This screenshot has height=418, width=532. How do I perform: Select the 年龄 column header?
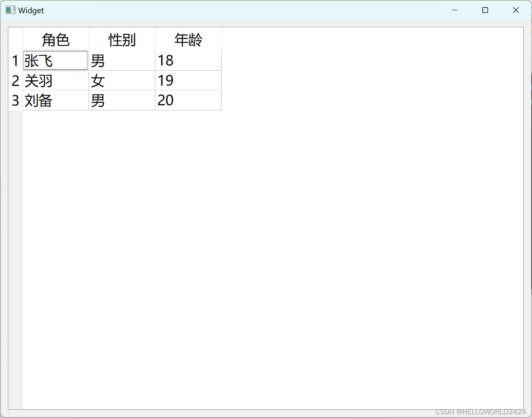coord(188,39)
